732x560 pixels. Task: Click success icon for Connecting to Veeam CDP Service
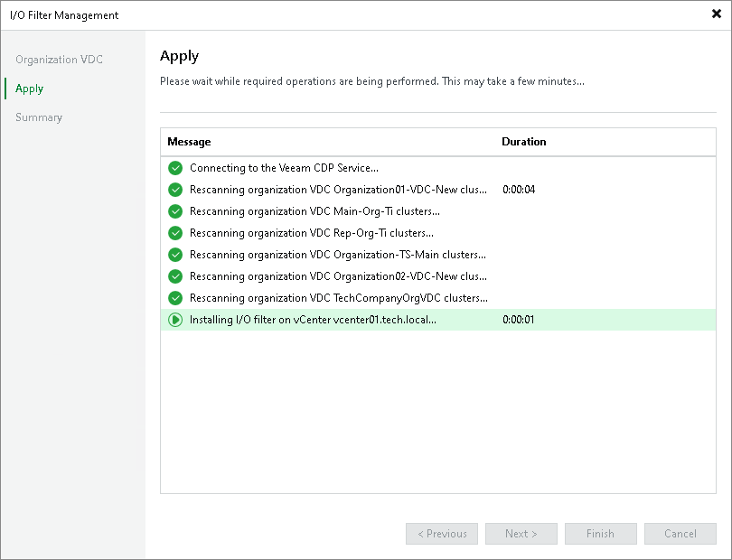pyautogui.click(x=175, y=167)
